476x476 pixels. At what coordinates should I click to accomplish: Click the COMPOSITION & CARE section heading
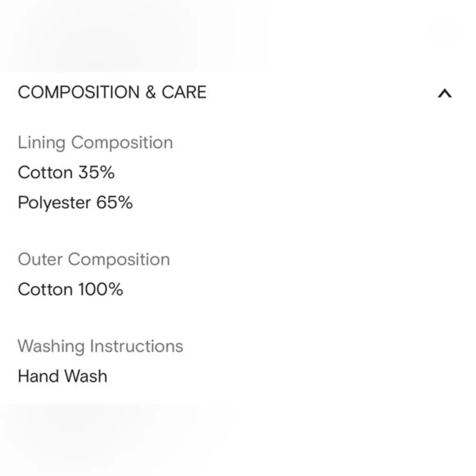pyautogui.click(x=112, y=92)
